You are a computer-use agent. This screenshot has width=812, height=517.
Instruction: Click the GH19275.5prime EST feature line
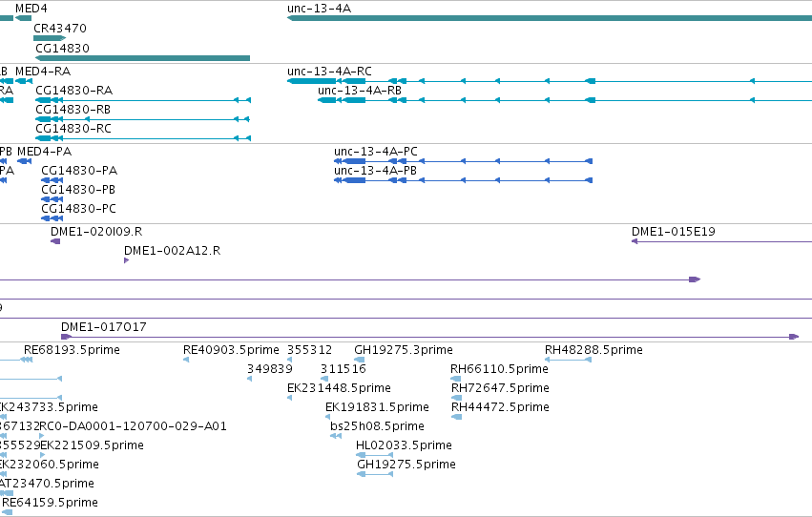[x=375, y=474]
